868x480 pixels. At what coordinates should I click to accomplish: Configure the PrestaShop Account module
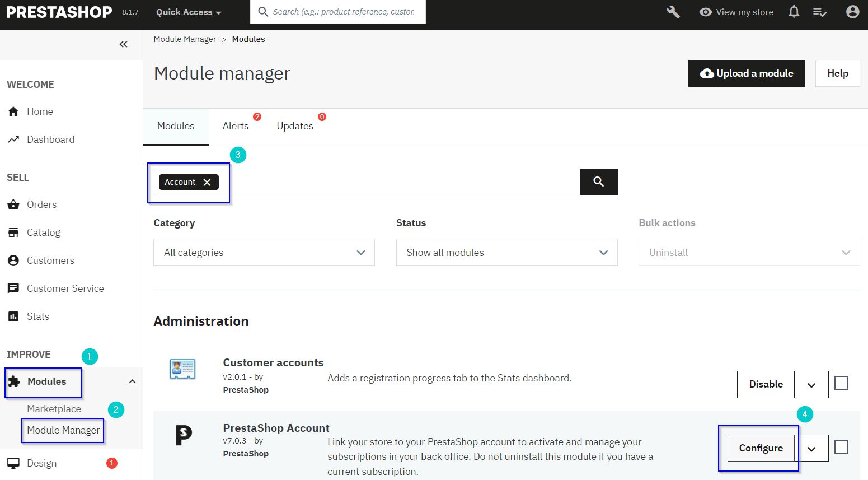(761, 448)
